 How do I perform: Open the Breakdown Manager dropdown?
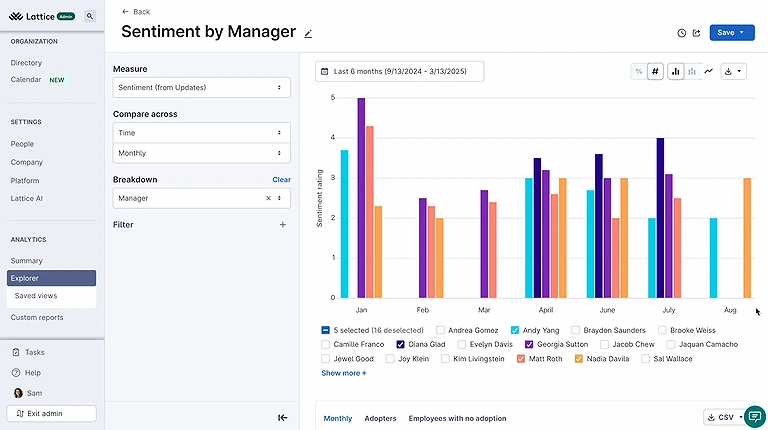[x=201, y=198]
